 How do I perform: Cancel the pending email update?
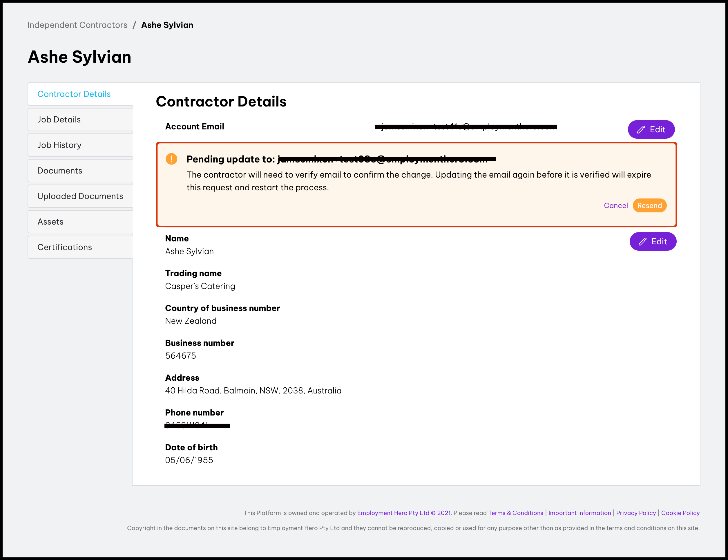click(615, 205)
